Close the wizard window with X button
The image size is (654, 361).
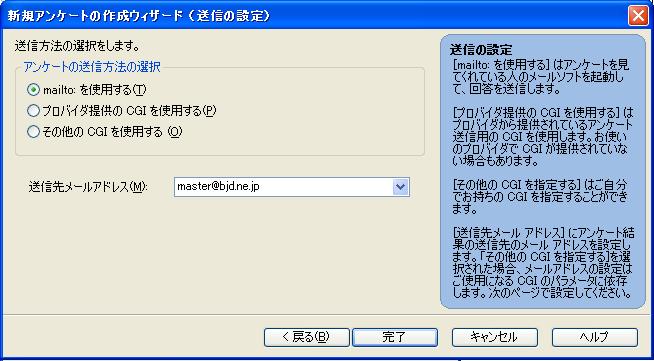click(x=638, y=16)
